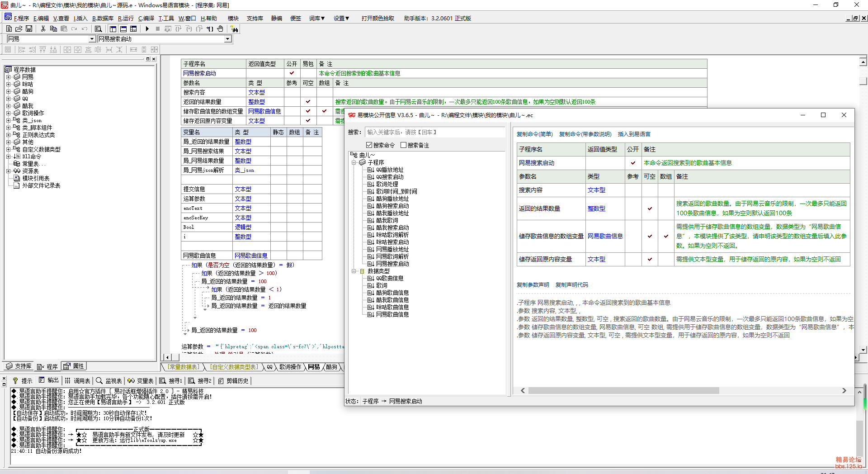Switch to the 支持库 panel tab
Viewport: 868px width, 474px height.
[19, 366]
